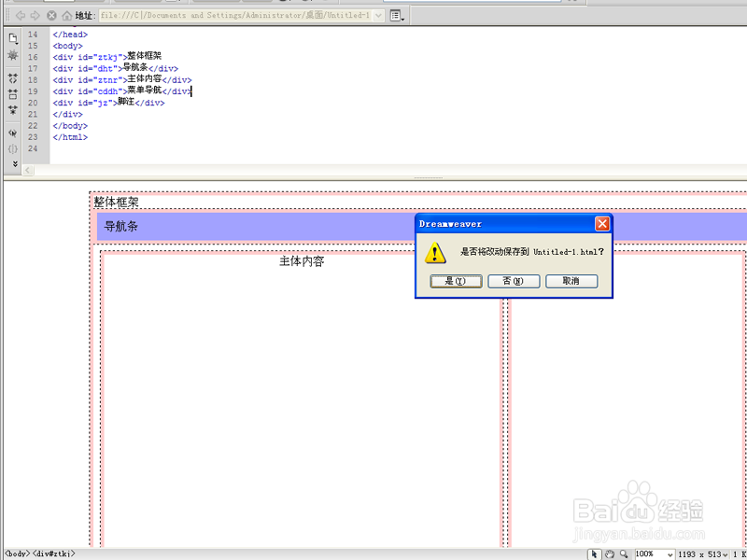The height and width of the screenshot is (560, 747).
Task: Click the code view scroll-left arrow
Action: tap(28, 170)
